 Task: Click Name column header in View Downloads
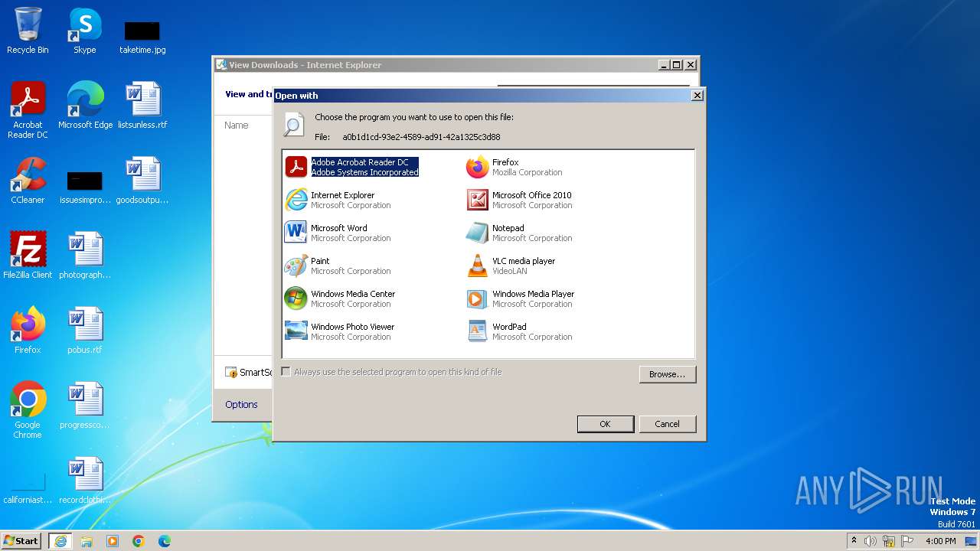coord(237,126)
